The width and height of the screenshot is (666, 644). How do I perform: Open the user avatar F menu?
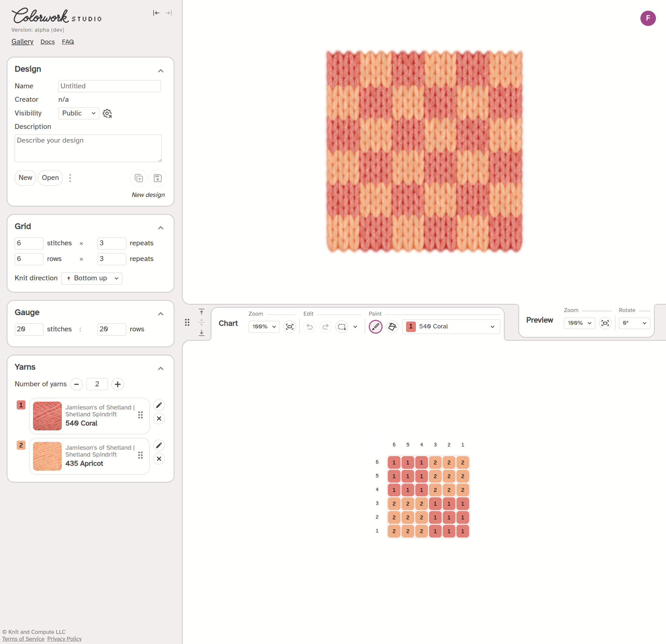coord(648,18)
